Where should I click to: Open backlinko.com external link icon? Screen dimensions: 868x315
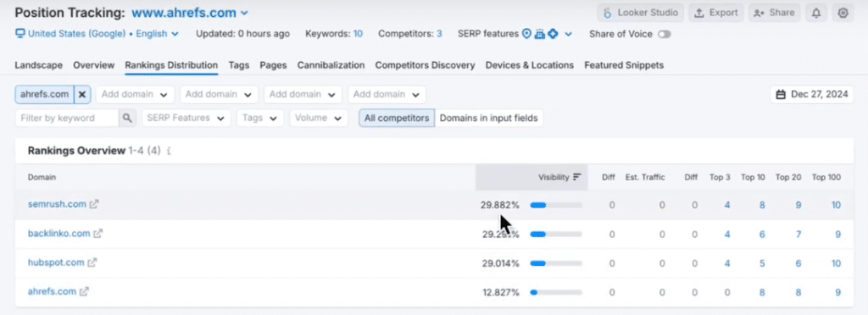(98, 233)
